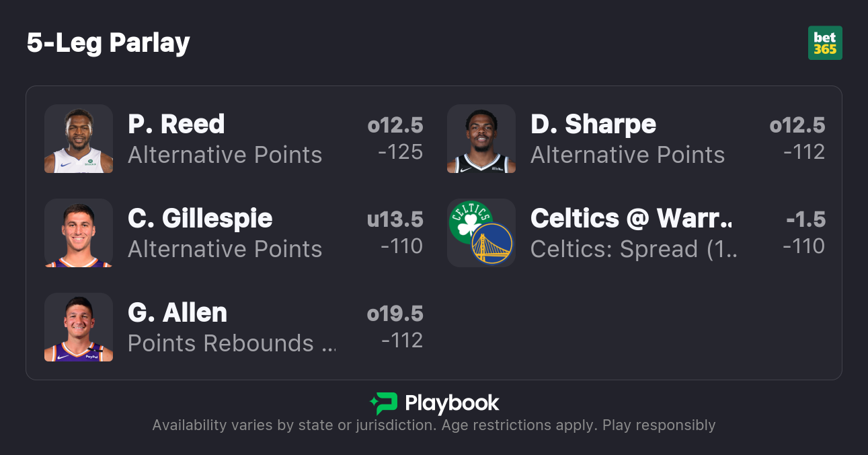The image size is (868, 455).
Task: Click C. Gillespie's u13.5 line value
Action: point(395,219)
